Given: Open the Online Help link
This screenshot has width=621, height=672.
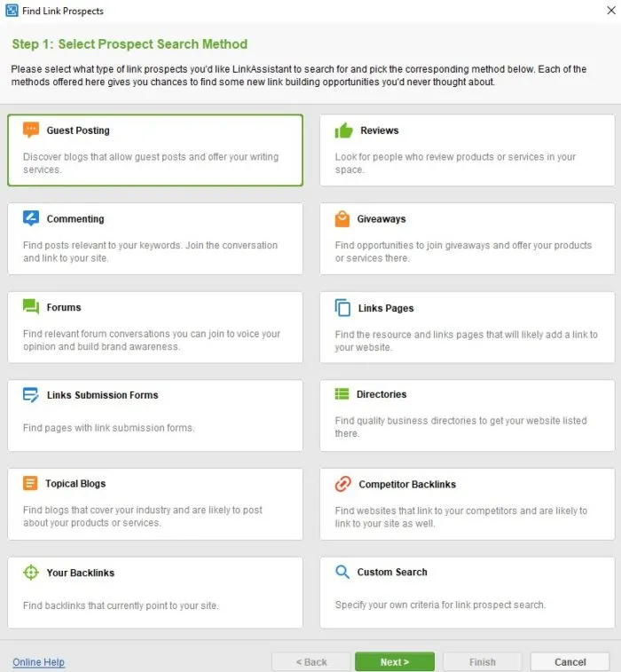Looking at the screenshot, I should [x=38, y=662].
